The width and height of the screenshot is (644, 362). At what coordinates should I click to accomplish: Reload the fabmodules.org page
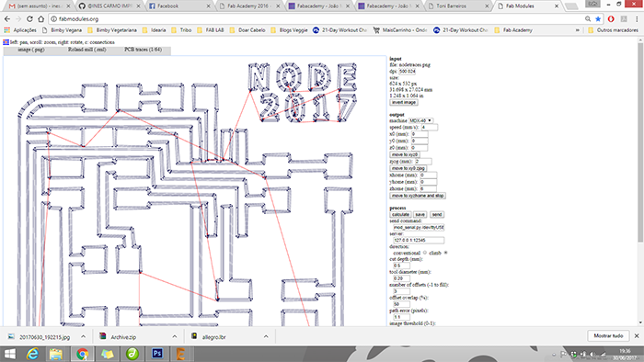(29, 19)
